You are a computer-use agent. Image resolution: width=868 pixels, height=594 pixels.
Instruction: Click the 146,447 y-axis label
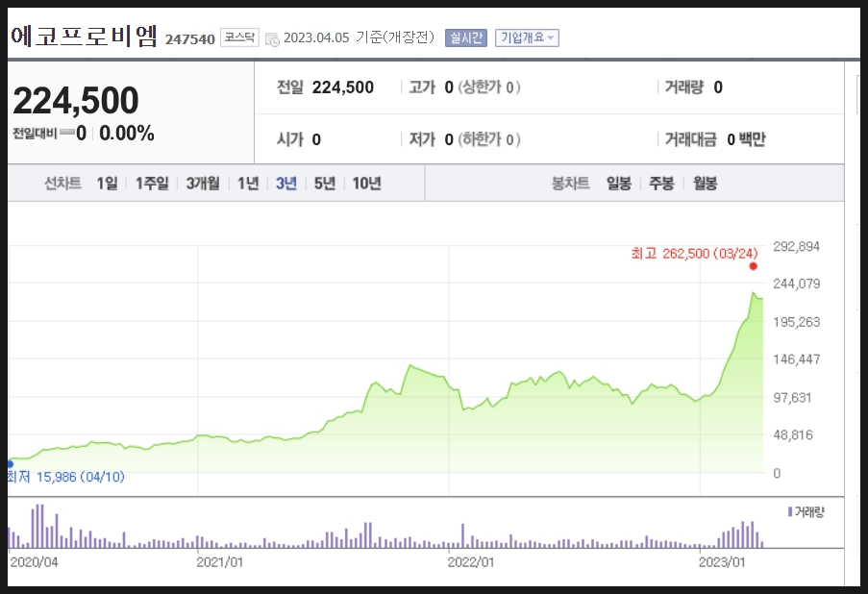tap(796, 359)
